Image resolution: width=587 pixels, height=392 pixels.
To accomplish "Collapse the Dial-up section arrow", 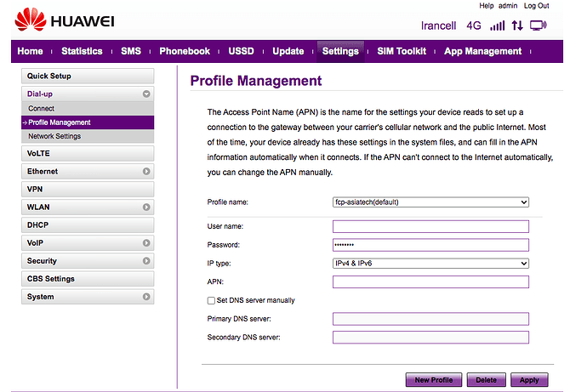I will point(146,94).
